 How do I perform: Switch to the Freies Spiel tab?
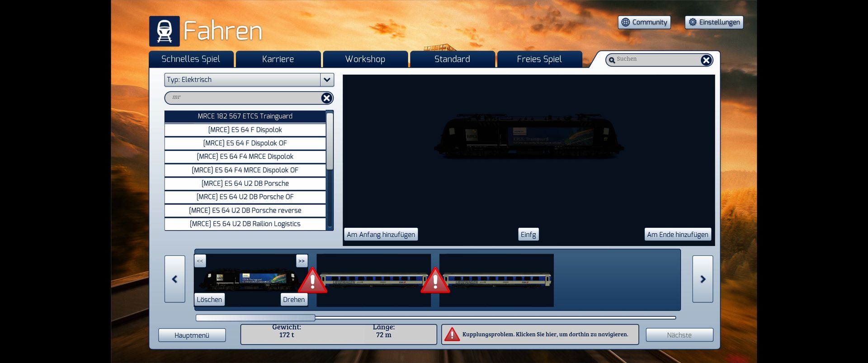tap(539, 59)
